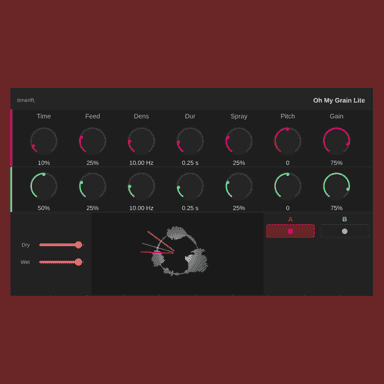384x384 pixels.
Task: Click the pink row Pitch value 0
Action: (x=287, y=163)
